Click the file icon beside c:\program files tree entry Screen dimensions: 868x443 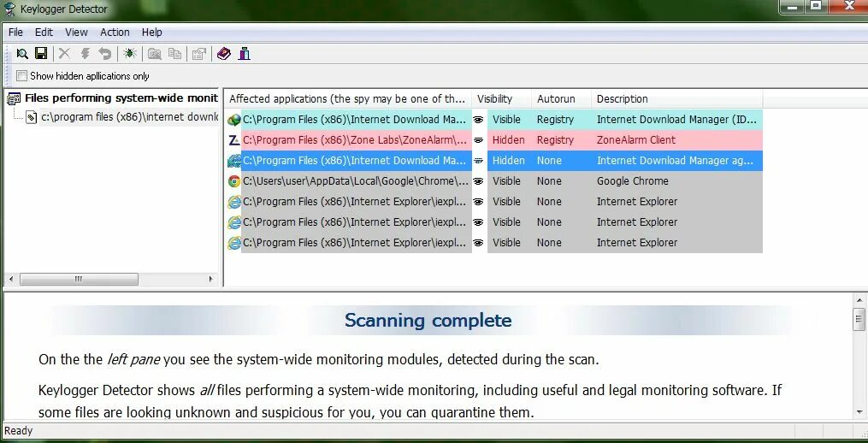click(x=32, y=117)
